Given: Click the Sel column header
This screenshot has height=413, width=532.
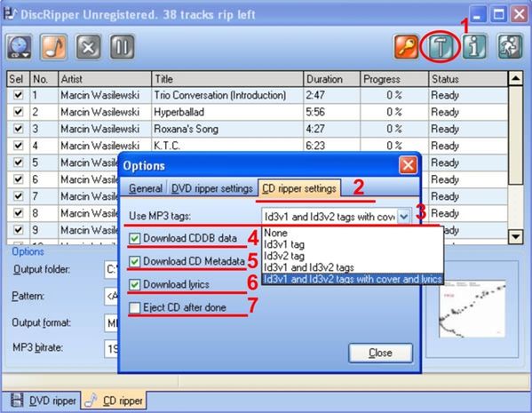Looking at the screenshot, I should [x=19, y=79].
